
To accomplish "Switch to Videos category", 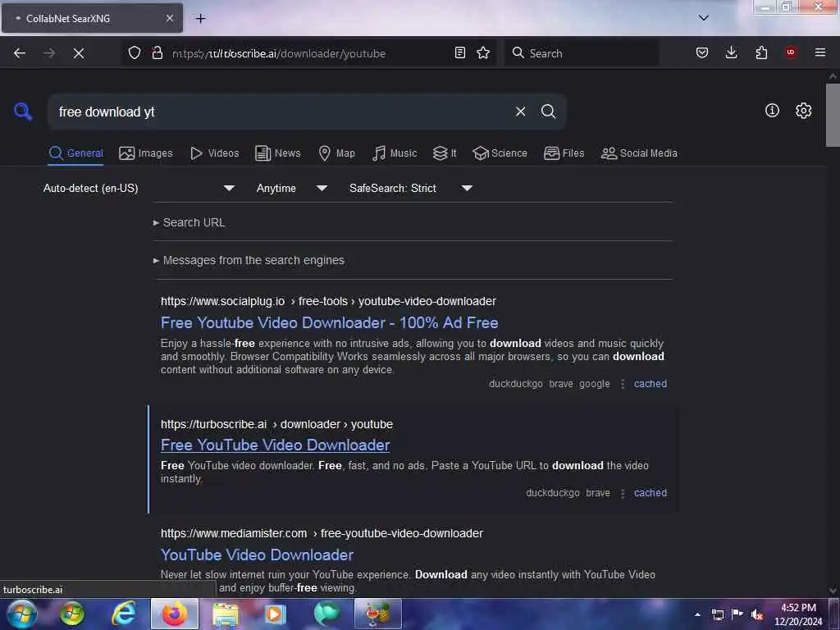I will click(215, 153).
